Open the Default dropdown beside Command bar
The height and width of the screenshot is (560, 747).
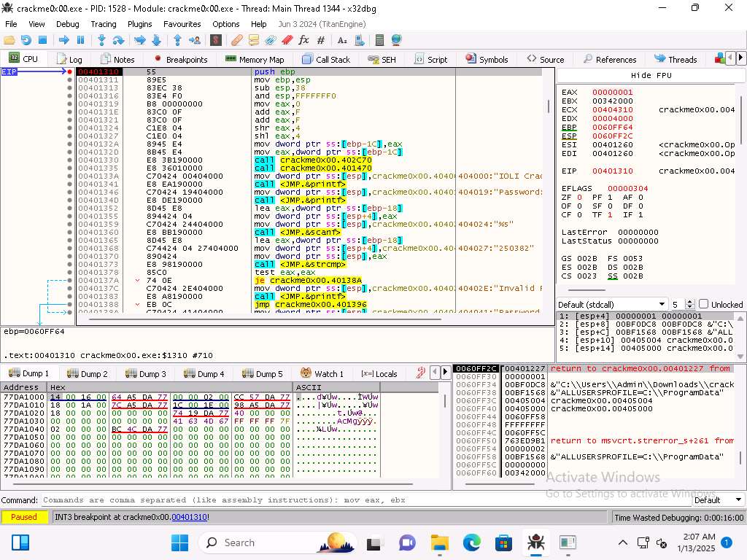pyautogui.click(x=717, y=500)
